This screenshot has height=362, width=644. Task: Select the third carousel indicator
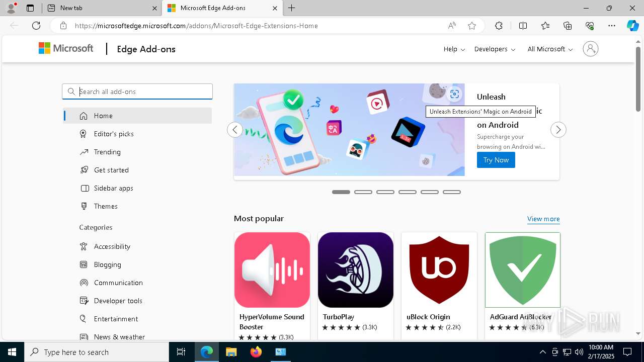(385, 192)
